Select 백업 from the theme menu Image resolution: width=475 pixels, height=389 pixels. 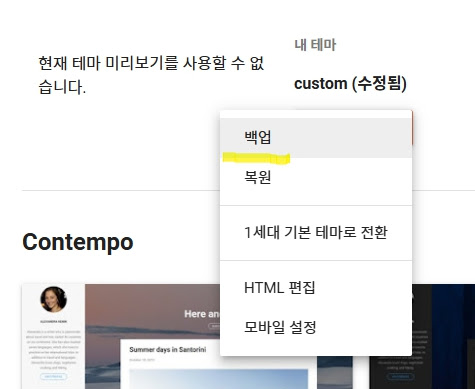click(x=316, y=137)
